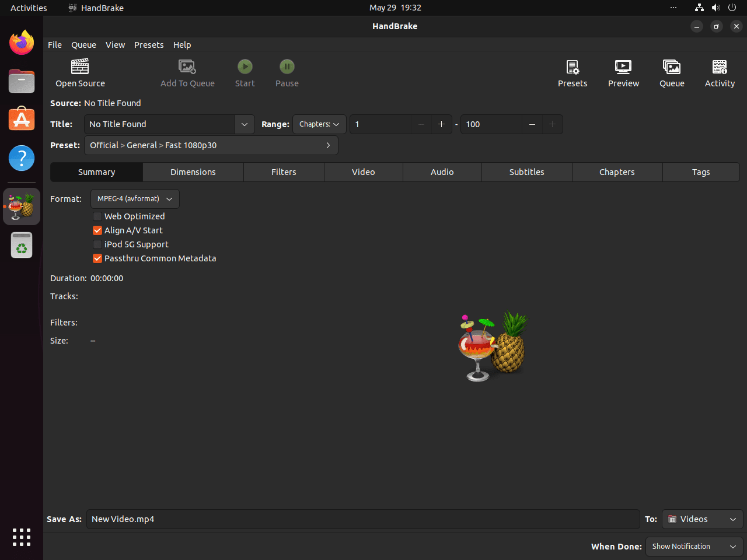Switch to the Audio tab

tap(442, 172)
